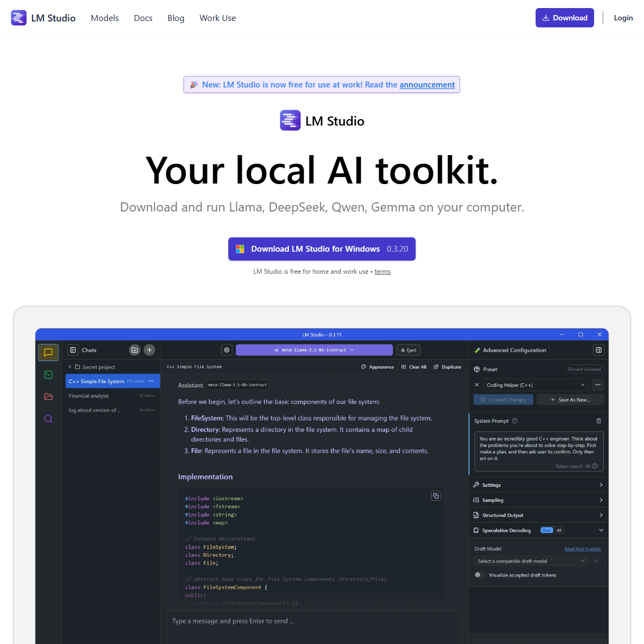Image resolution: width=644 pixels, height=644 pixels.
Task: Remove draft model with X icon
Action: [x=596, y=561]
